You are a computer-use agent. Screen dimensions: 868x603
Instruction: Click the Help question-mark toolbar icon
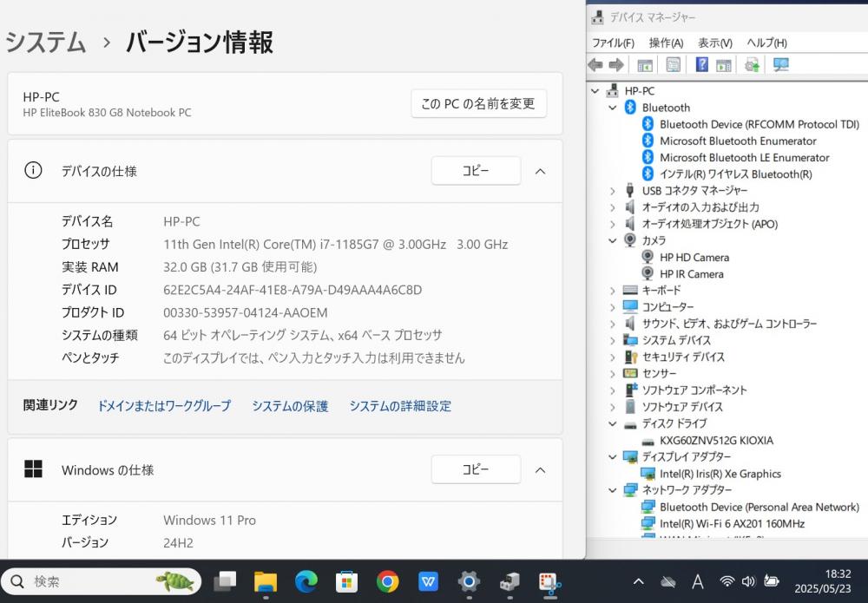click(701, 65)
